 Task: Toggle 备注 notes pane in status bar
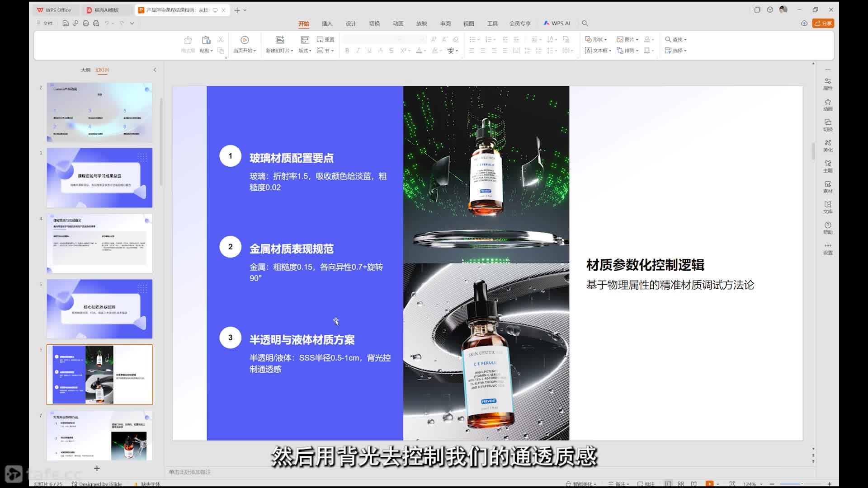click(x=619, y=483)
